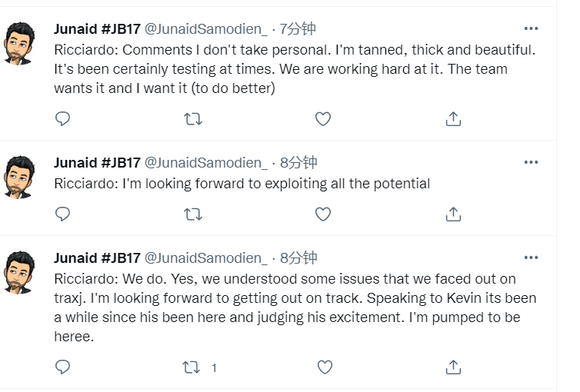This screenshot has width=580, height=392.
Task: Like the 'tanned, thick and beautiful' tweet
Action: point(323,119)
